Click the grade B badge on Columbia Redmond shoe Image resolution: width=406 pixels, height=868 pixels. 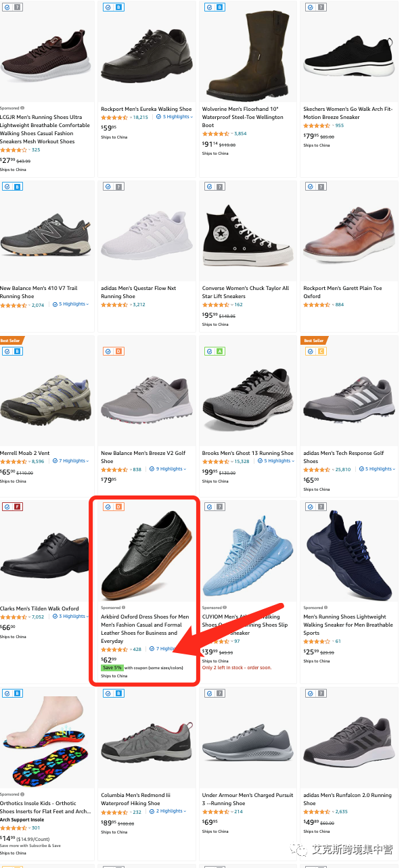pyautogui.click(x=118, y=694)
